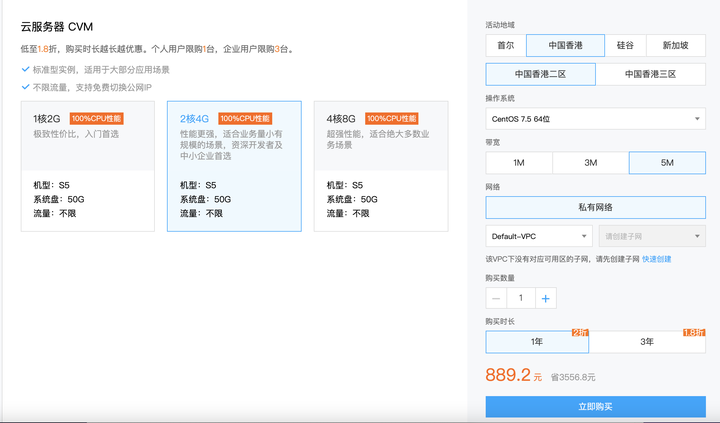720x423 pixels.
Task: Click 机型：S5 in the 1核2G card
Action: point(51,185)
